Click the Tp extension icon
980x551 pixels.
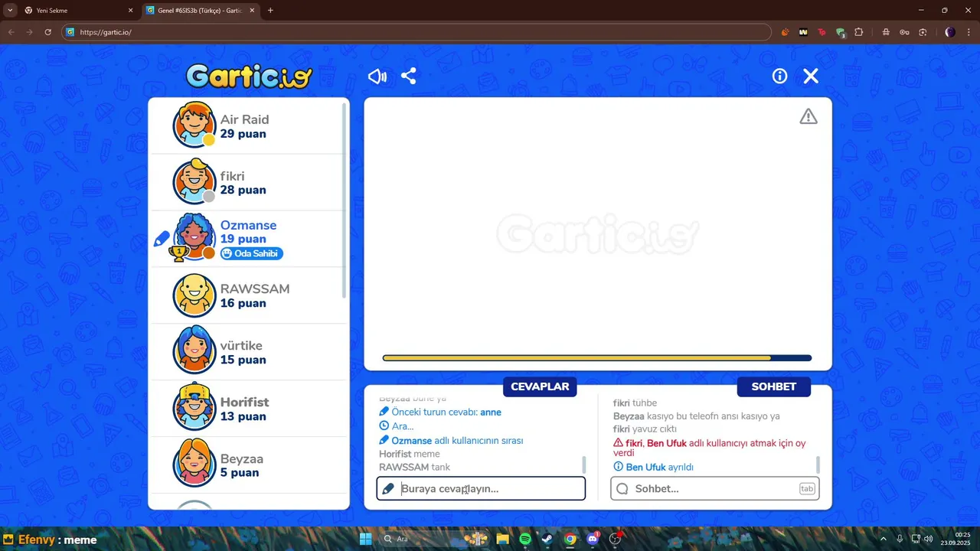click(x=822, y=32)
